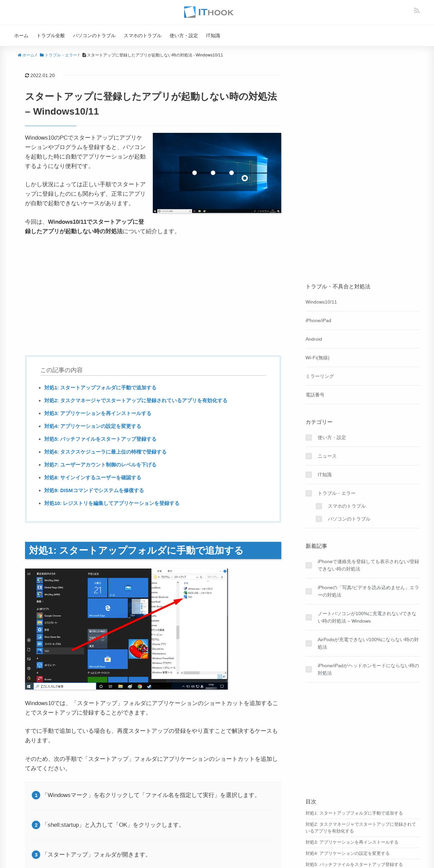Open the IT知識 navigation menu item
434x868 pixels.
[x=213, y=35]
